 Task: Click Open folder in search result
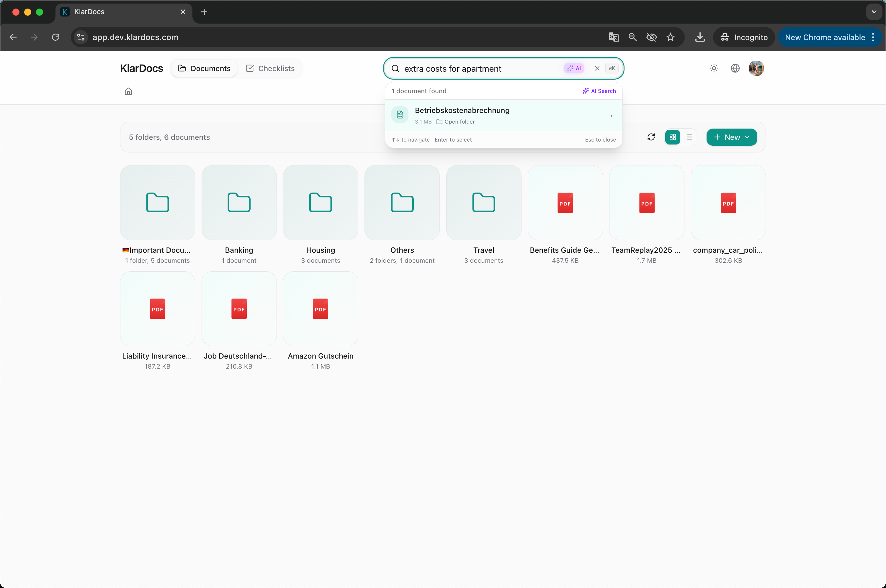click(x=456, y=122)
